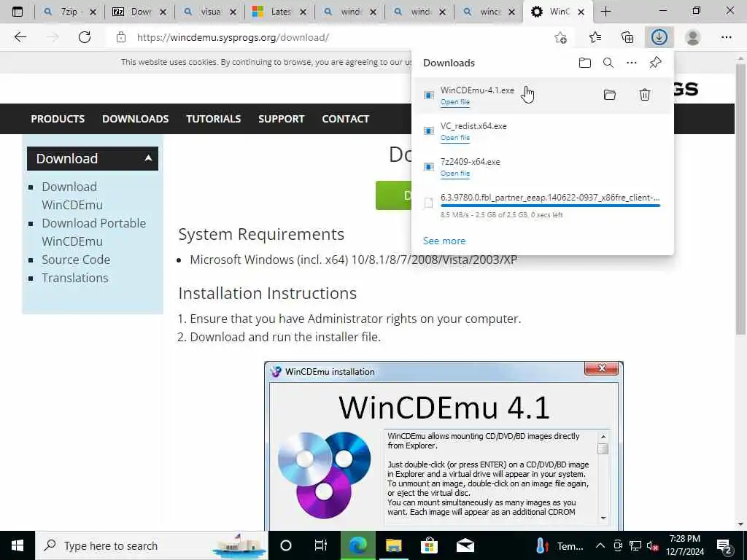This screenshot has height=560, width=747.
Task: Open PRODUCTS in site navigation
Action: pos(58,119)
